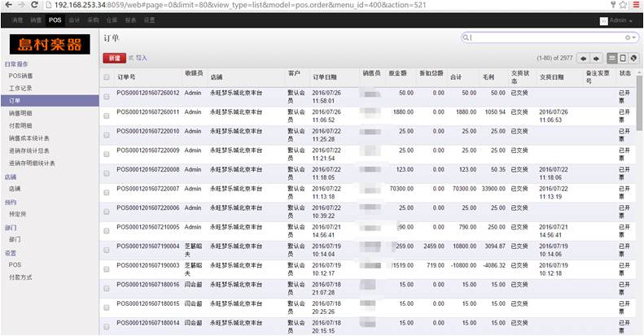Select checkbox of order POS0001201607220009
The image size is (644, 336).
pyautogui.click(x=107, y=155)
